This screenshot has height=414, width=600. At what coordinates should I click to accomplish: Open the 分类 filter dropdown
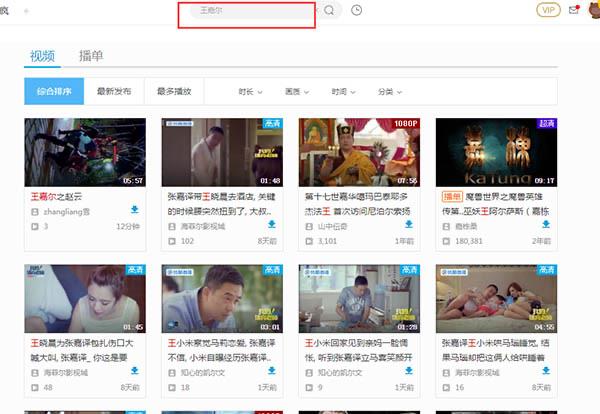(x=391, y=91)
